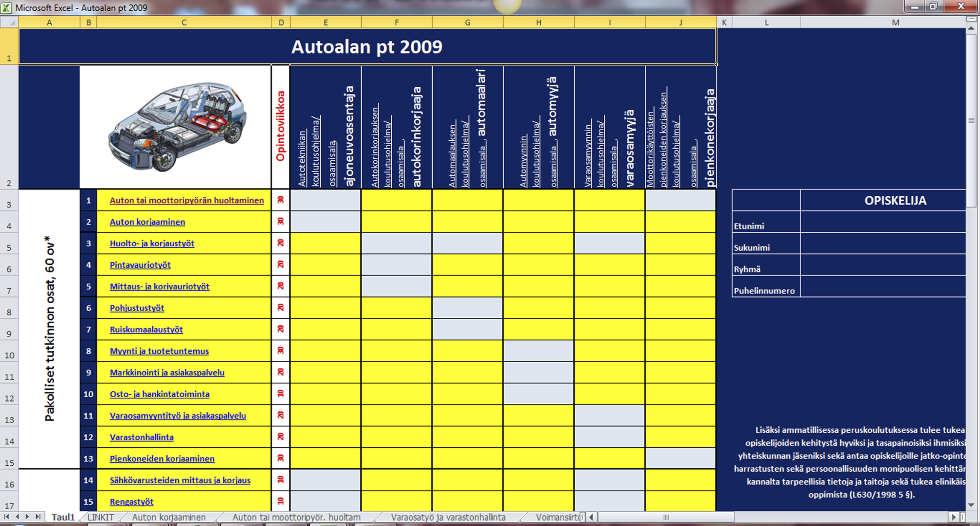Jump to first sheet tab arrow
Viewport: 980px width, 526px height.
7,517
